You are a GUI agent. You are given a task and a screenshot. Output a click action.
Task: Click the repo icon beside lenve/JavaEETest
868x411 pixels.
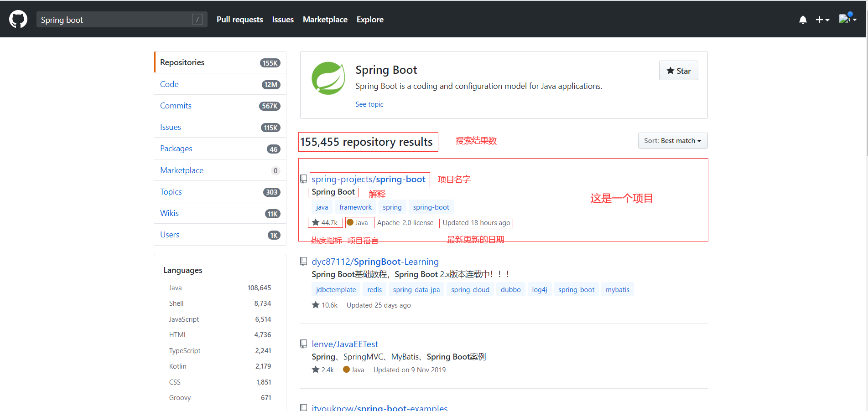tap(303, 344)
